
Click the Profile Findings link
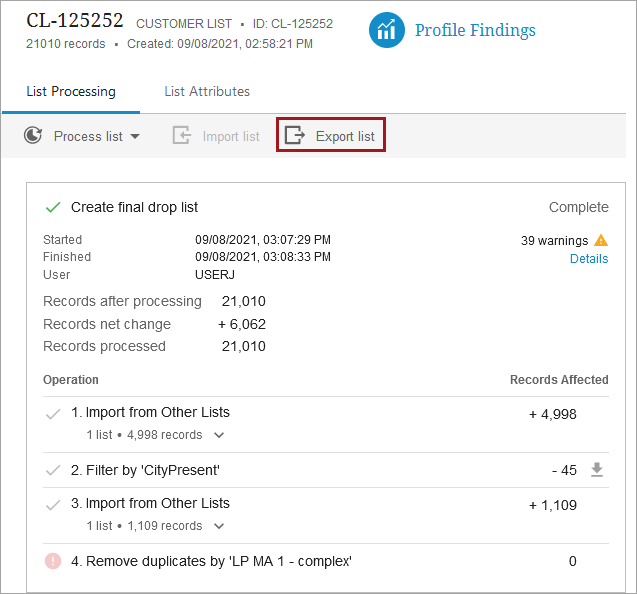(x=475, y=30)
